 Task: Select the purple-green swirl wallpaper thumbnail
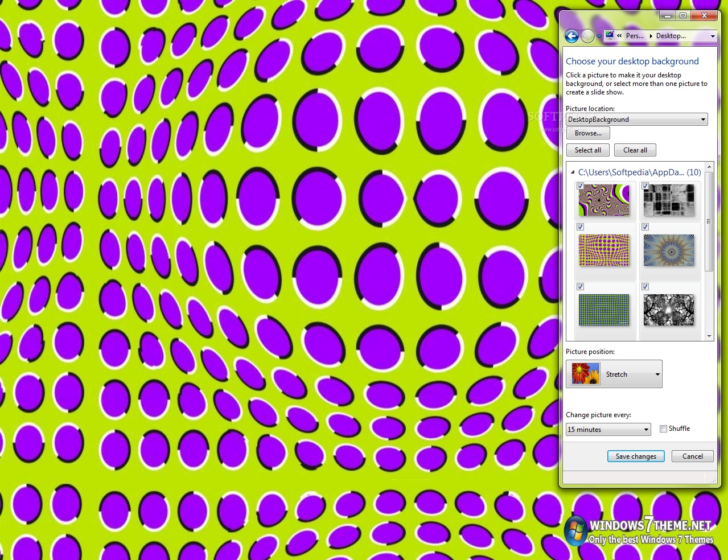pos(604,200)
